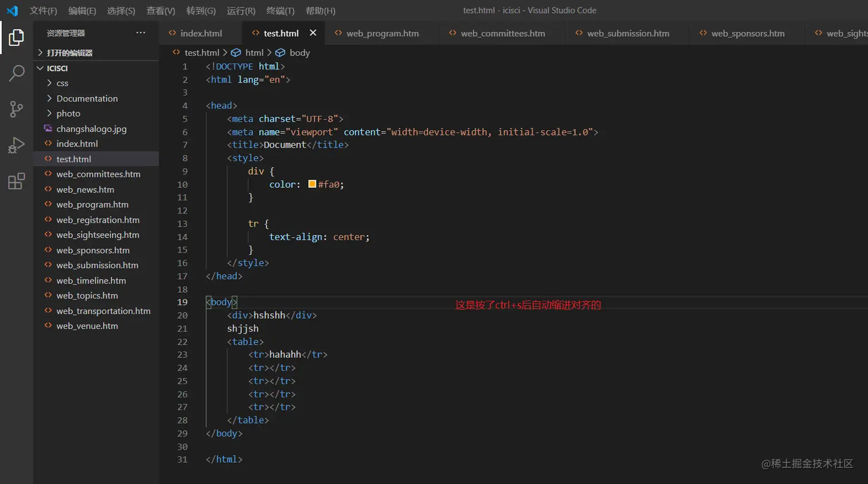Screen dimensions: 868x484
Task: Open the Source Control view icon
Action: [x=17, y=109]
